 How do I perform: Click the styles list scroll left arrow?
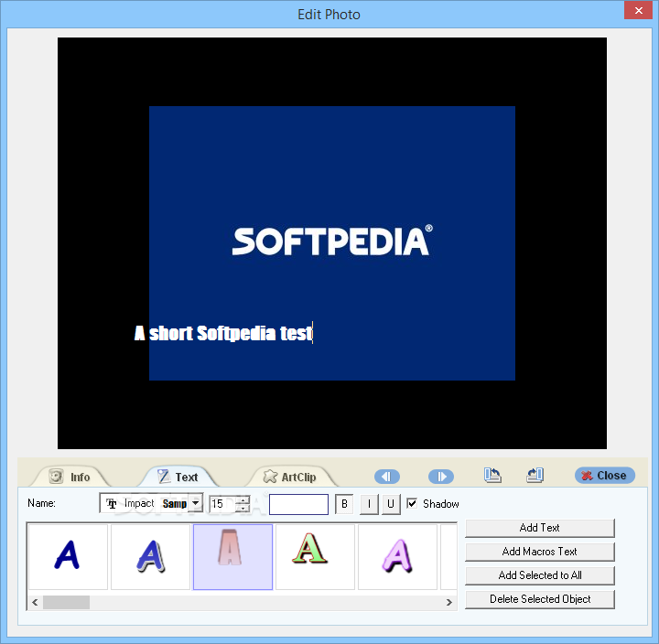click(x=35, y=603)
